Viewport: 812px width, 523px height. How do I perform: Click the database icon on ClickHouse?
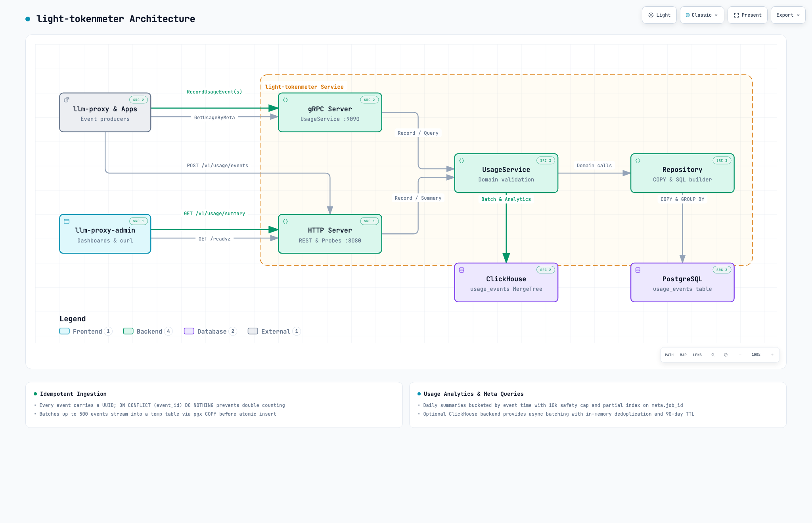click(x=462, y=270)
